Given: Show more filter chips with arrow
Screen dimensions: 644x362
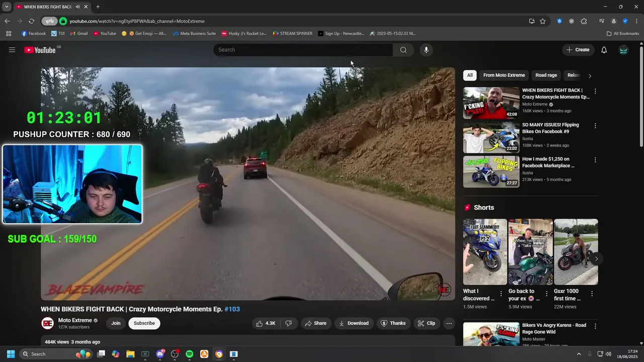Looking at the screenshot, I should pos(590,76).
